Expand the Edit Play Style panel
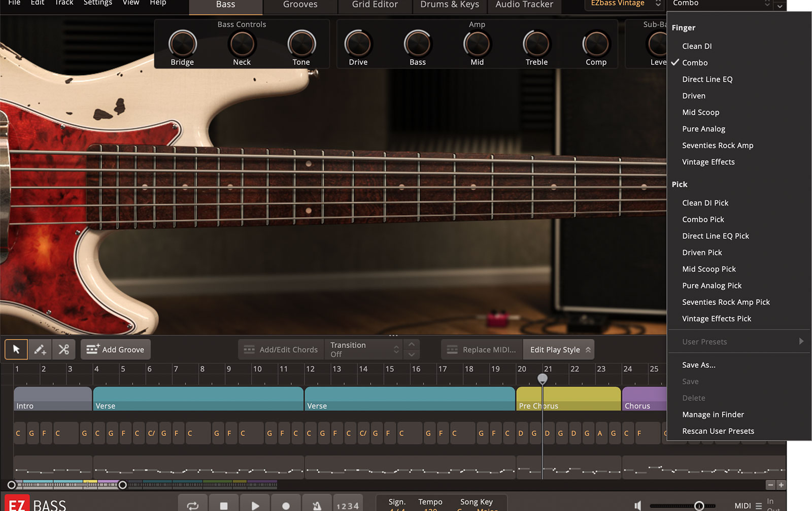812x511 pixels. point(559,349)
